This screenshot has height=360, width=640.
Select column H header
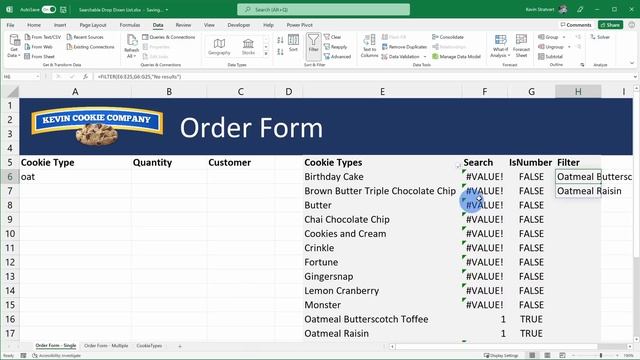tap(578, 92)
